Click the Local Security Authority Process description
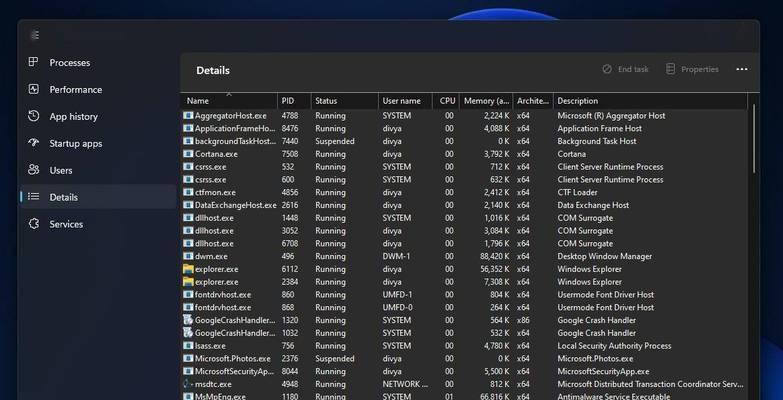 point(614,346)
